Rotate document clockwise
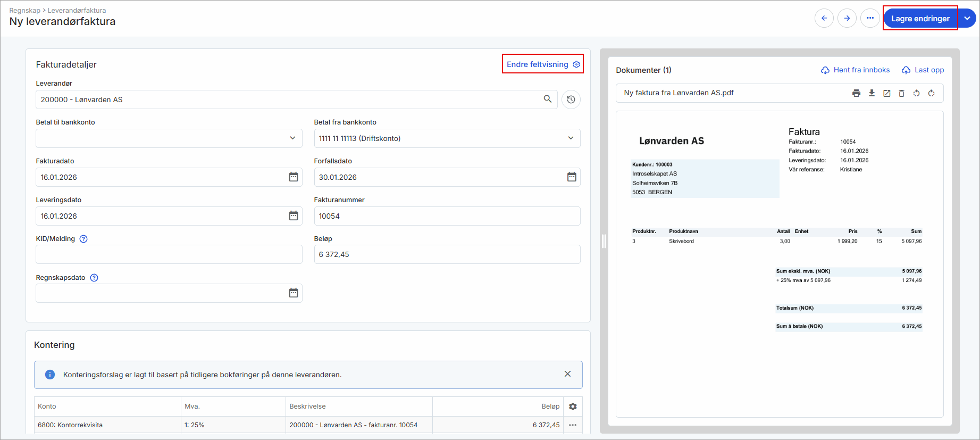980x440 pixels. (x=931, y=93)
